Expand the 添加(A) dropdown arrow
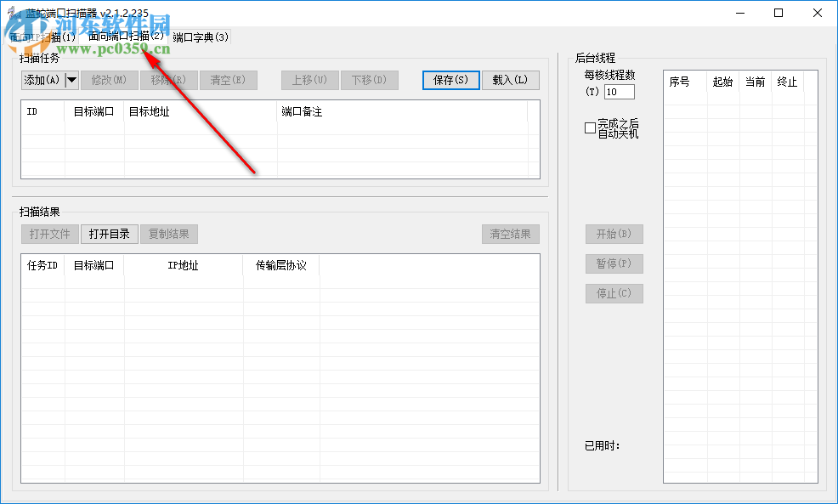This screenshot has height=504, width=838. [71, 80]
